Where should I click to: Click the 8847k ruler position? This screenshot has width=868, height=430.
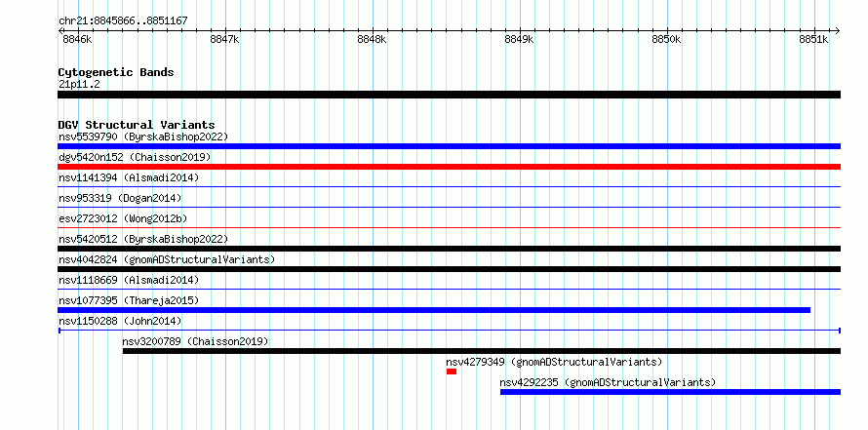coord(224,39)
